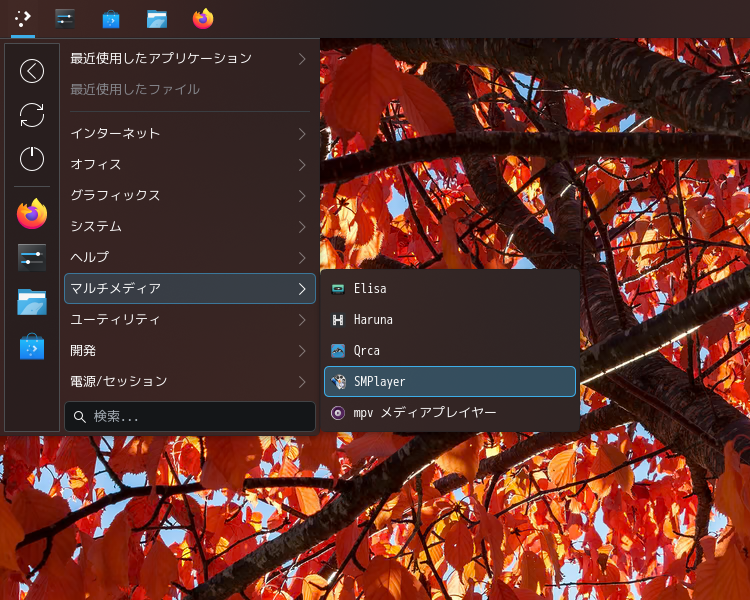Click the application launcher icon in panel
This screenshot has width=750, height=600.
point(22,19)
